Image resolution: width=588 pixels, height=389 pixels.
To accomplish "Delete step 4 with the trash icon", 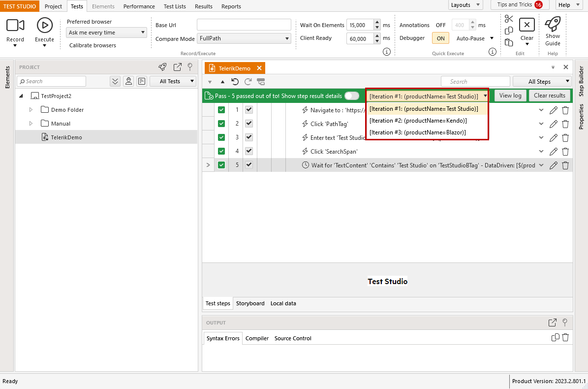I will (x=565, y=152).
